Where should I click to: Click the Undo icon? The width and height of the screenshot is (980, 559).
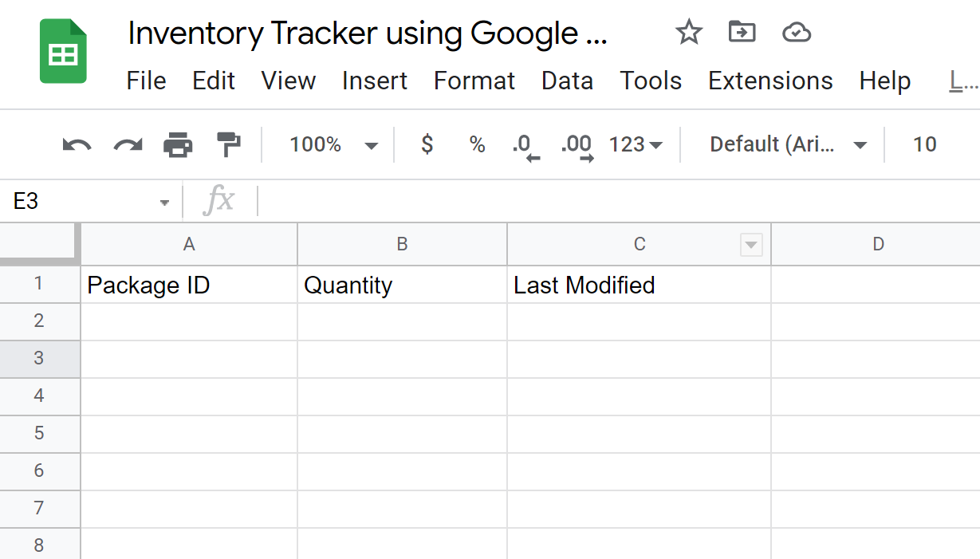(x=76, y=144)
